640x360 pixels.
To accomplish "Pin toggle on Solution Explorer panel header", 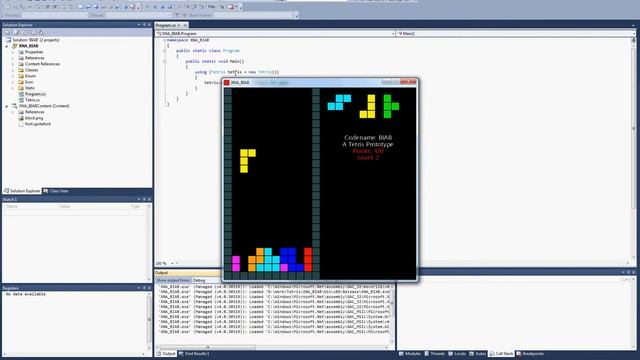I will pyautogui.click(x=144, y=25).
